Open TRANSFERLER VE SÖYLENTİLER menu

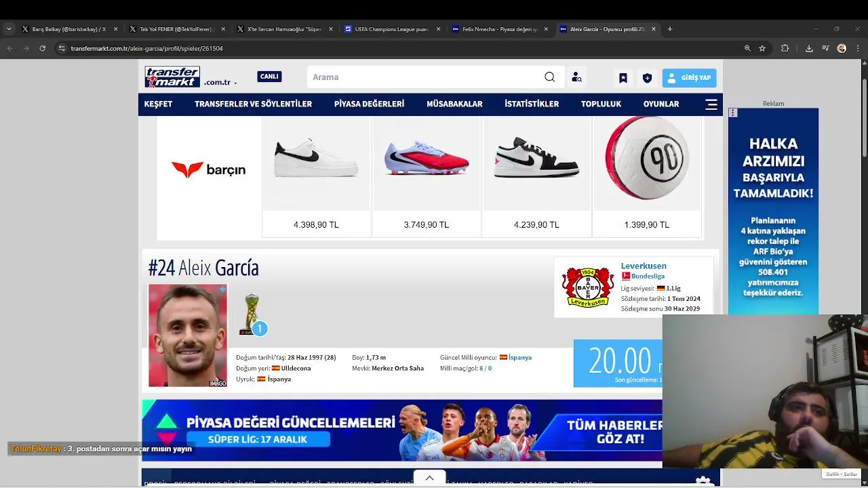pyautogui.click(x=253, y=104)
